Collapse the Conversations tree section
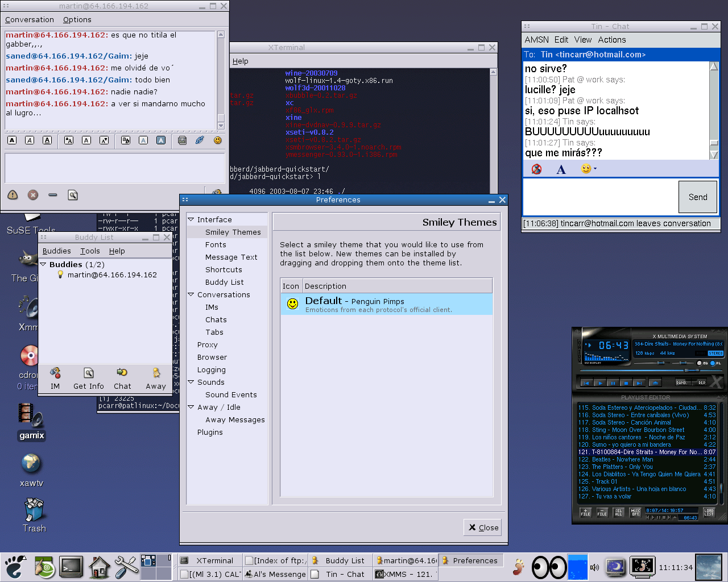The width and height of the screenshot is (728, 582). 191,294
